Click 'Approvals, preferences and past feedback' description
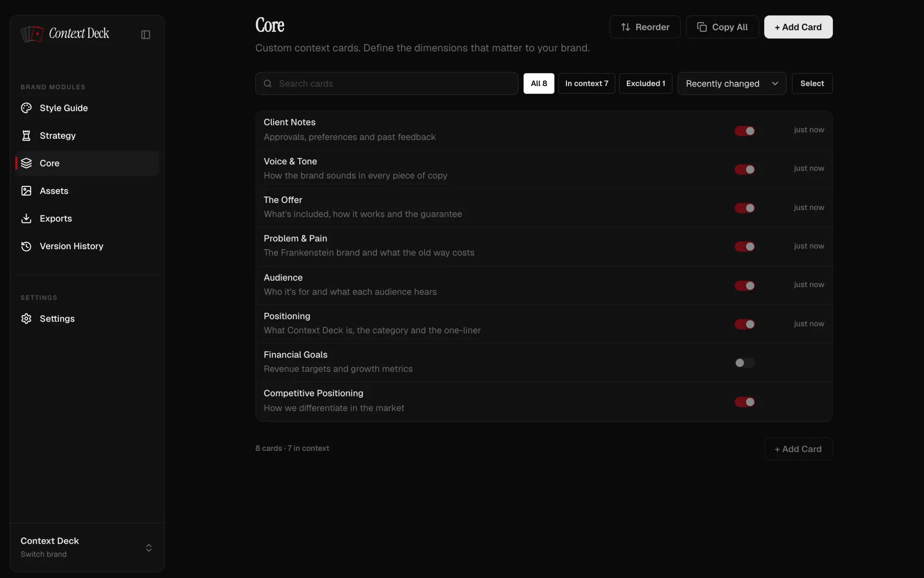924x578 pixels. pyautogui.click(x=350, y=137)
